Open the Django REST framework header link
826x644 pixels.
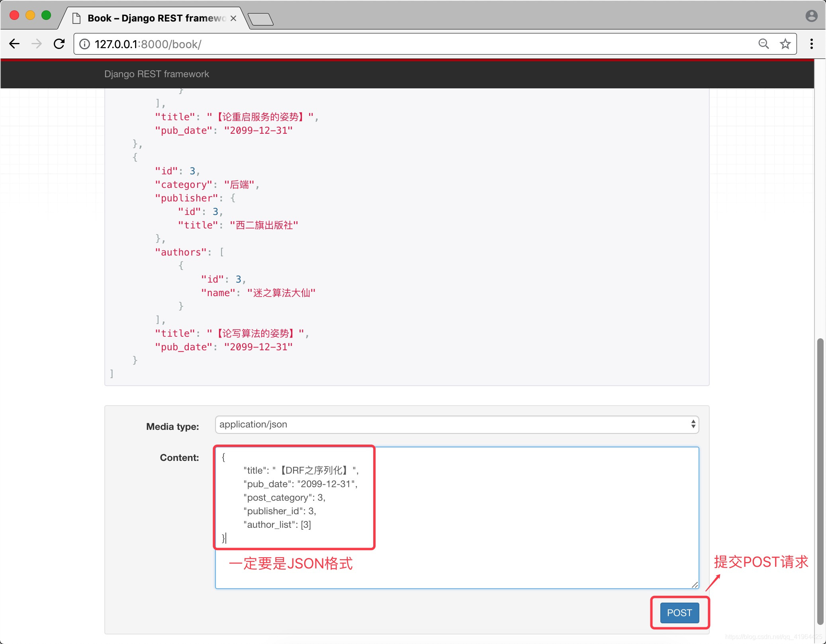click(157, 74)
